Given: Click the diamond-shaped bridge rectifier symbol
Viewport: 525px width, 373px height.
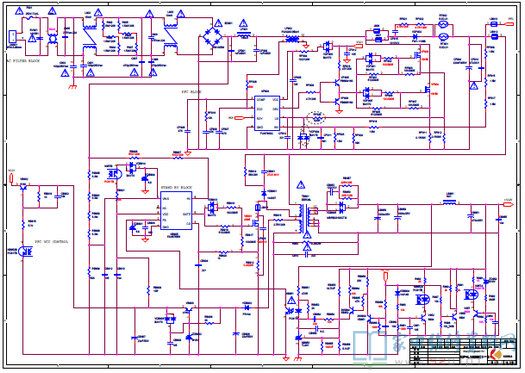Looking at the screenshot, I should (x=213, y=38).
